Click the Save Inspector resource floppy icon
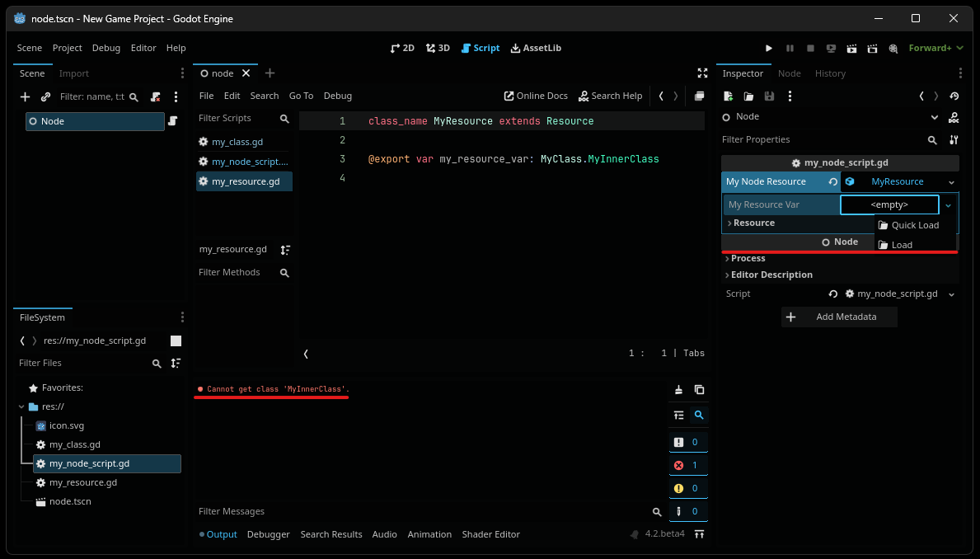980x559 pixels. [x=769, y=96]
